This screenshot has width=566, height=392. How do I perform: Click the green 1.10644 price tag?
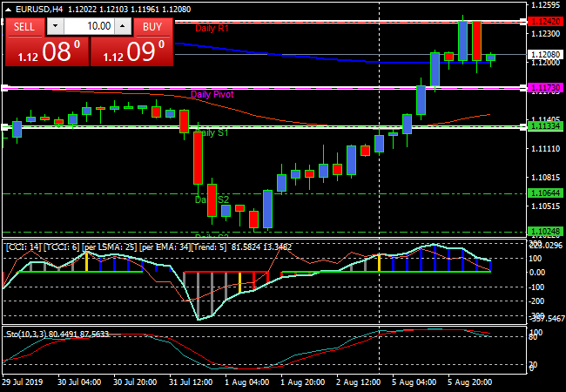544,193
